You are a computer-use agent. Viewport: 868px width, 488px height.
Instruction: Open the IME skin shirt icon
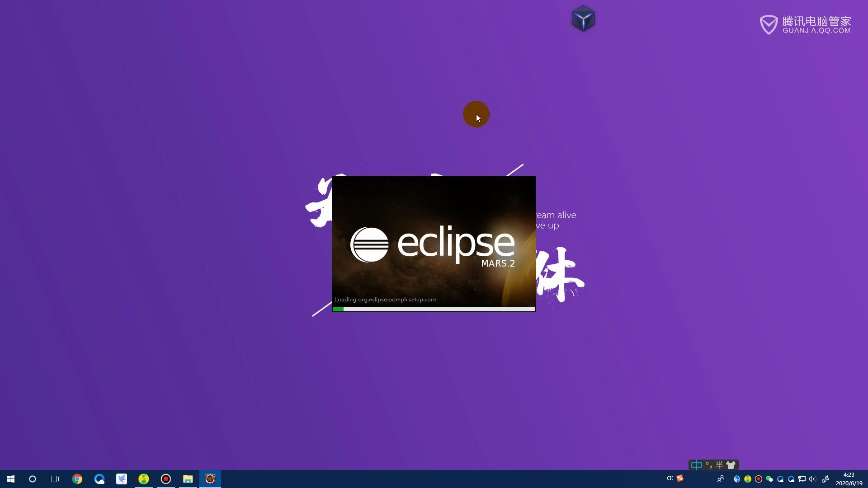point(731,465)
